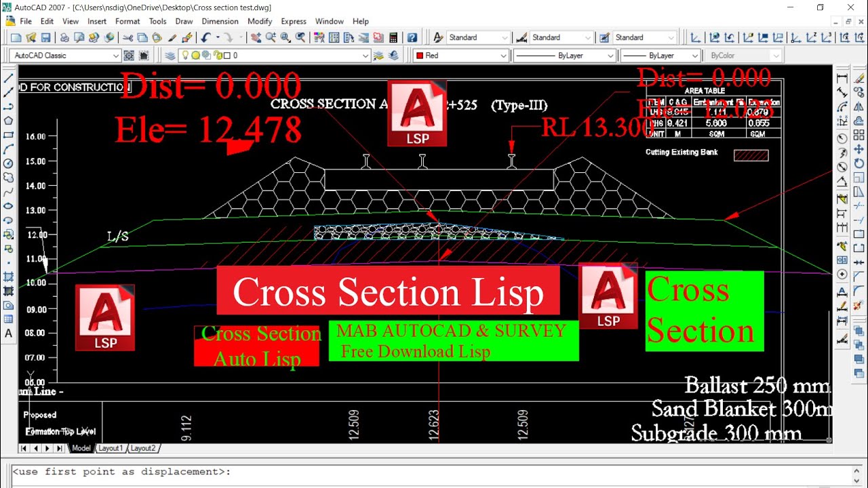868x488 pixels.
Task: Jump to last layout tab arrow
Action: pos(60,448)
